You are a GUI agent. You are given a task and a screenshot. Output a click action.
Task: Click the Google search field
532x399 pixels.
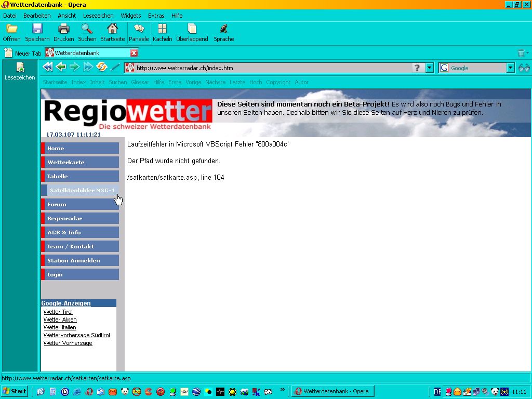click(473, 68)
